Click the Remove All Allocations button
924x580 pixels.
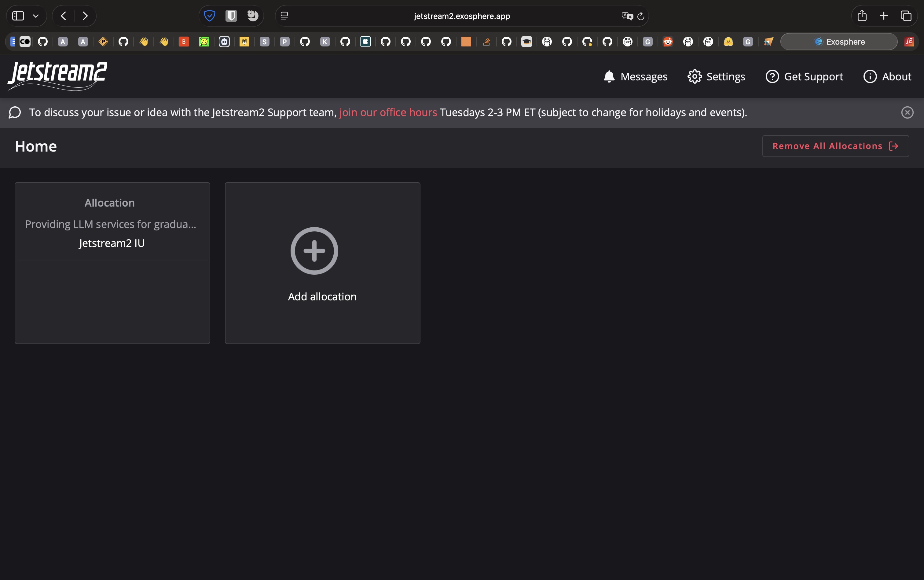pyautogui.click(x=835, y=146)
